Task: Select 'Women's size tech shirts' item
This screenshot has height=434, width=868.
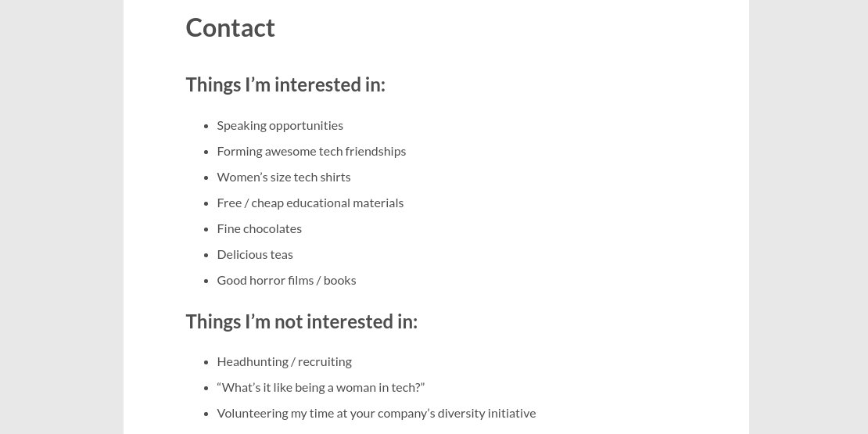Action: 283,178
